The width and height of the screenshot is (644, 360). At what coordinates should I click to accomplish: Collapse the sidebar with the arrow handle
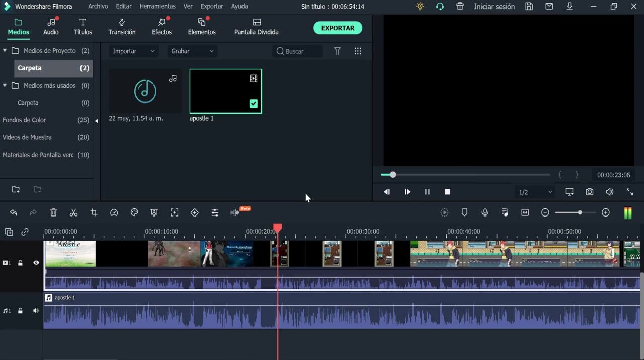click(x=97, y=120)
